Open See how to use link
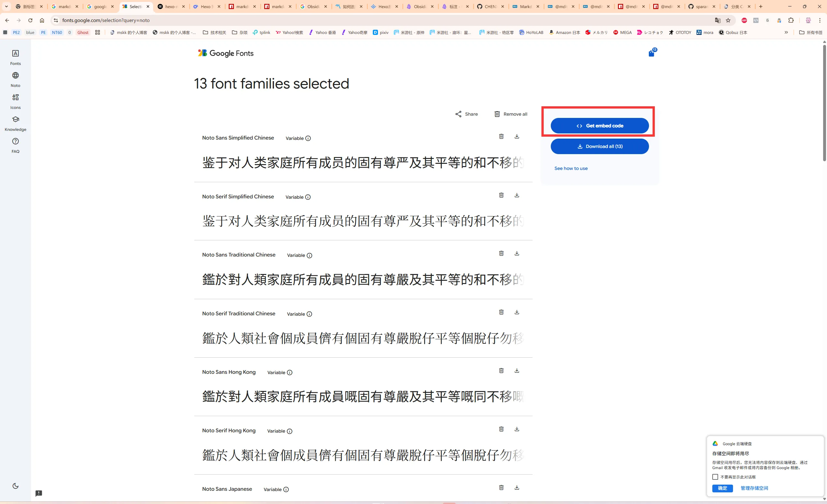 pos(571,168)
